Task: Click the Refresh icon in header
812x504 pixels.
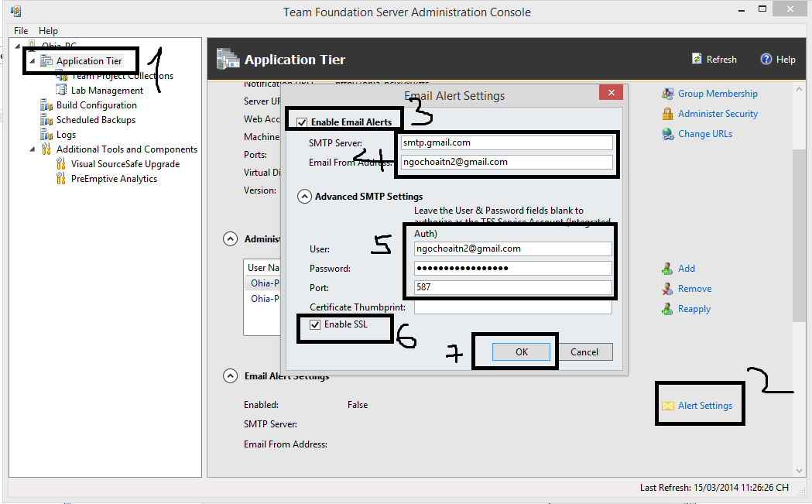Action: pyautogui.click(x=697, y=59)
